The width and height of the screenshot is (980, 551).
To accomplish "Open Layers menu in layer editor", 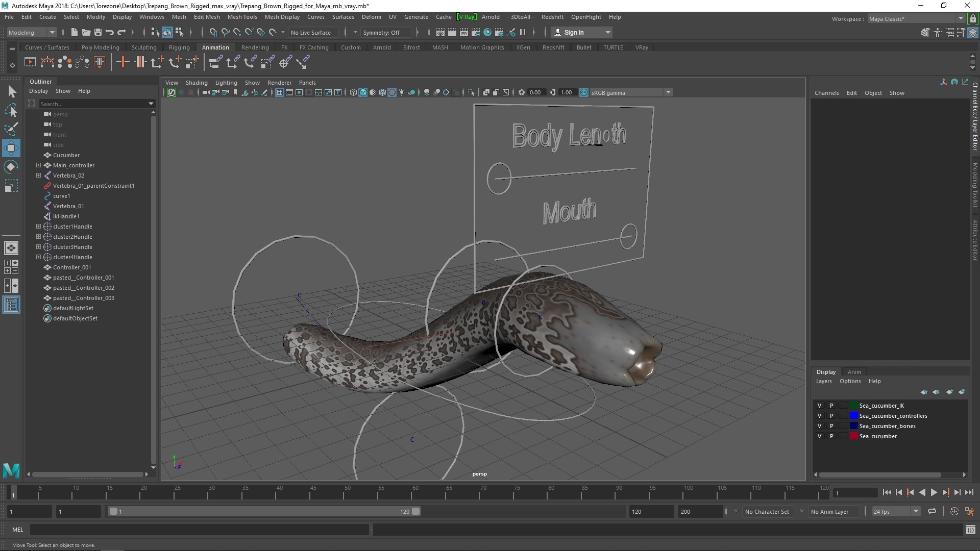I will point(824,381).
